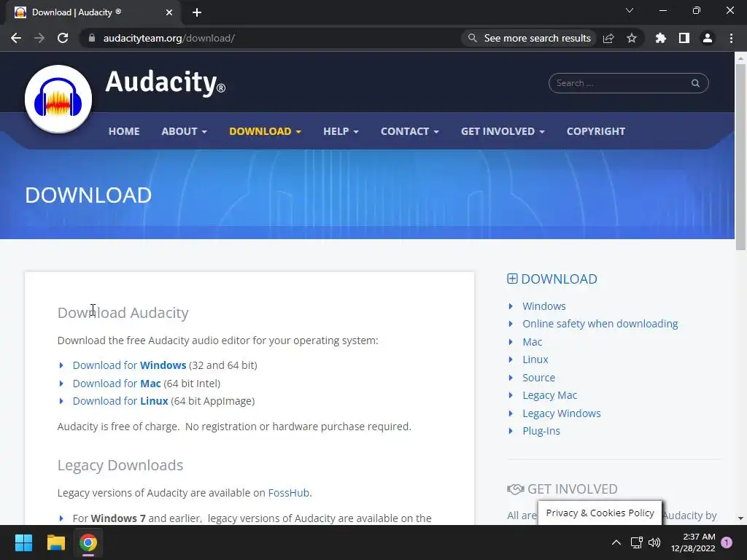747x560 pixels.
Task: Open the tab search chevron button
Action: tap(630, 10)
